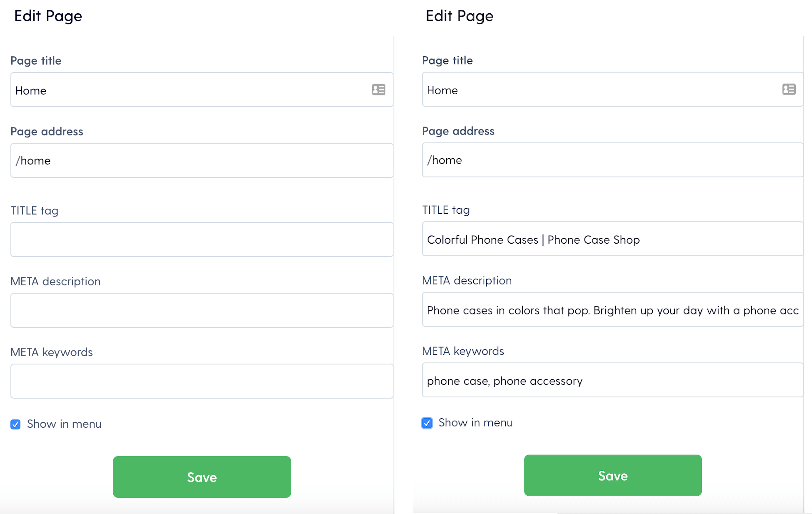Click META keywords label above the empty field
Viewport: 812px width, 514px height.
(52, 352)
